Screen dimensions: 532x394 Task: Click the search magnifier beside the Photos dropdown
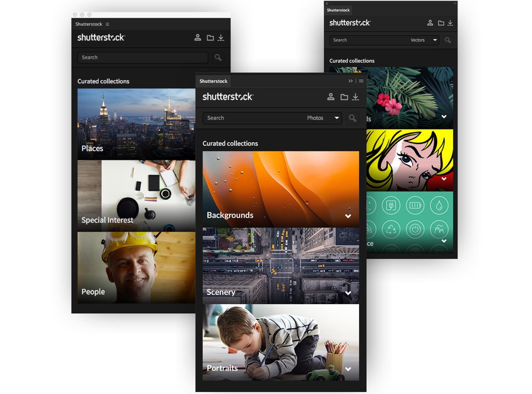click(x=352, y=118)
